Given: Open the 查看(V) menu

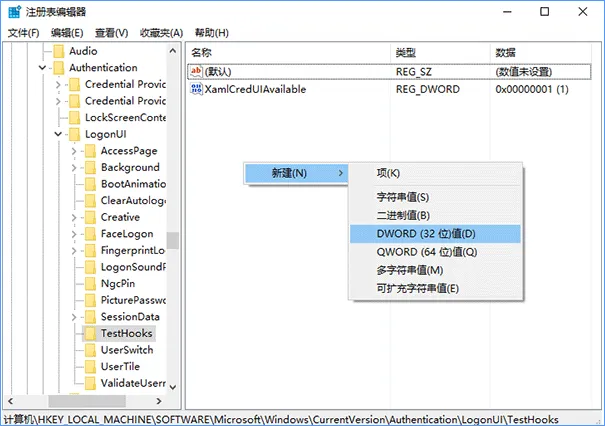Looking at the screenshot, I should click(112, 33).
